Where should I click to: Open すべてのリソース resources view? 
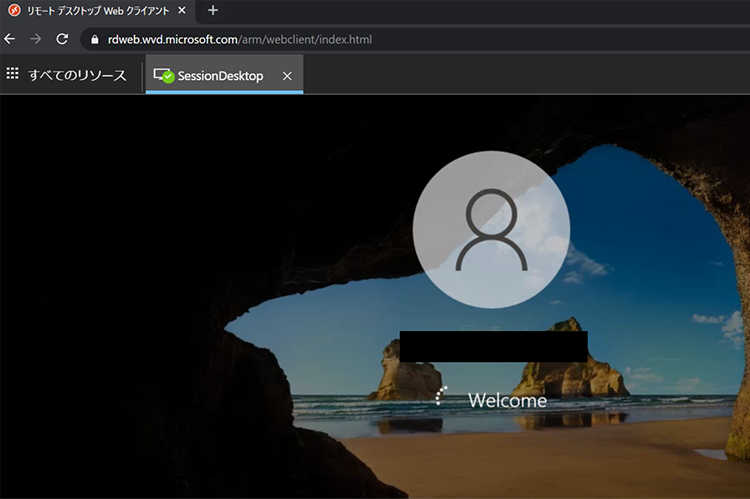(77, 75)
